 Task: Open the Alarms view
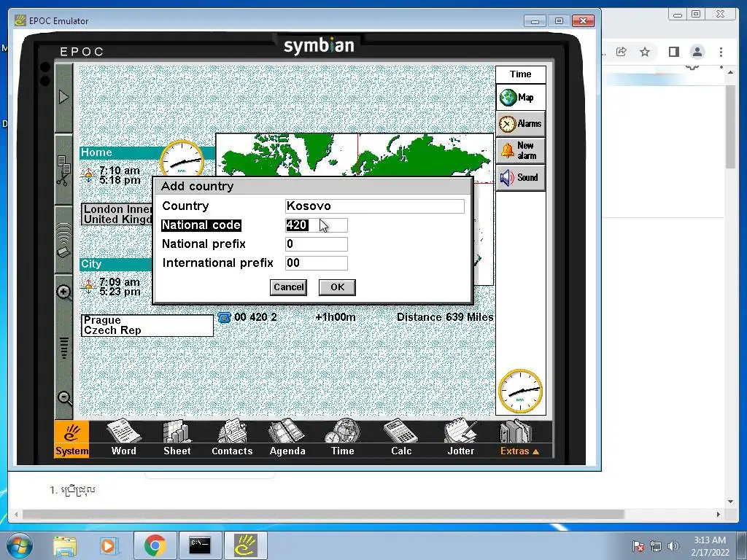[x=520, y=124]
